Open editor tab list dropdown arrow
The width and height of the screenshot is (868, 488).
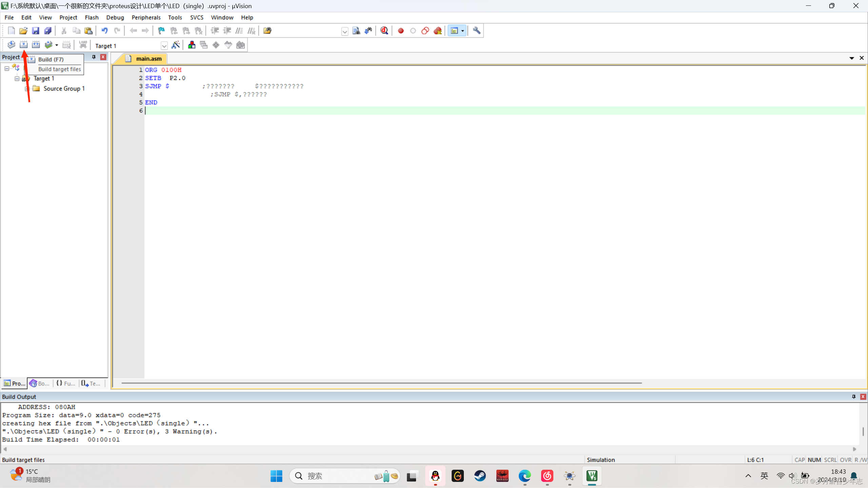[851, 58]
